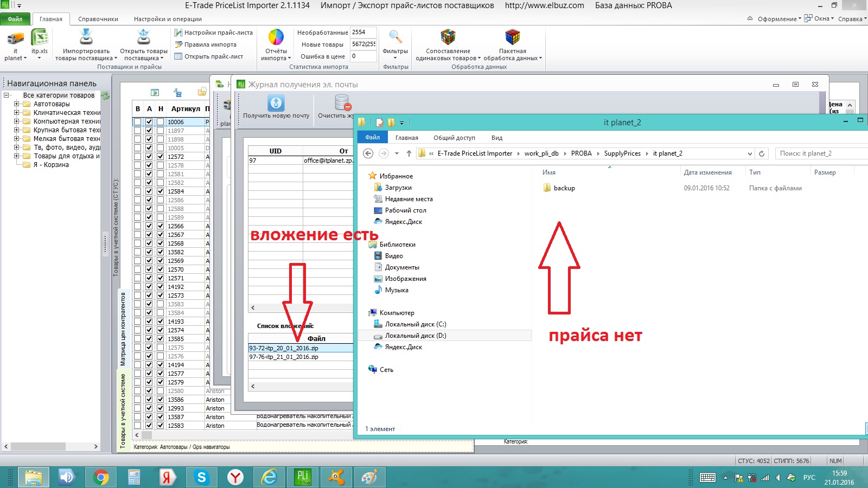Open the Explorer Вид tab

click(x=497, y=138)
